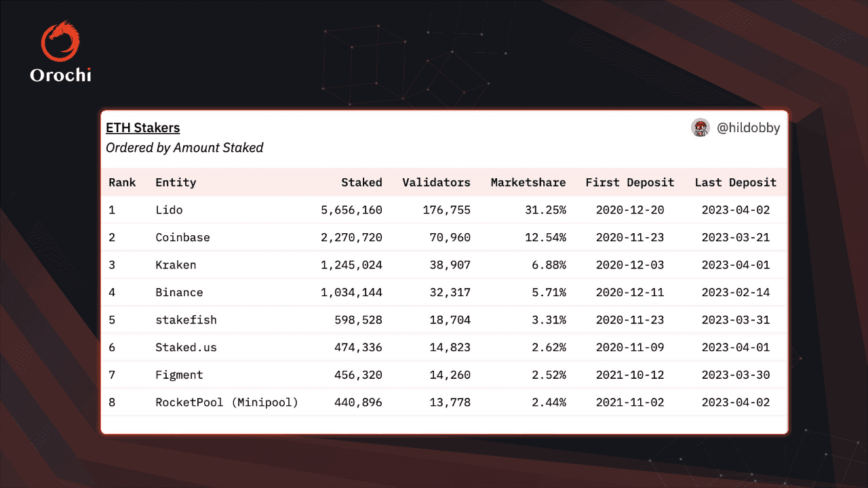
Task: Click the Orochi dragon logo icon
Action: (60, 41)
